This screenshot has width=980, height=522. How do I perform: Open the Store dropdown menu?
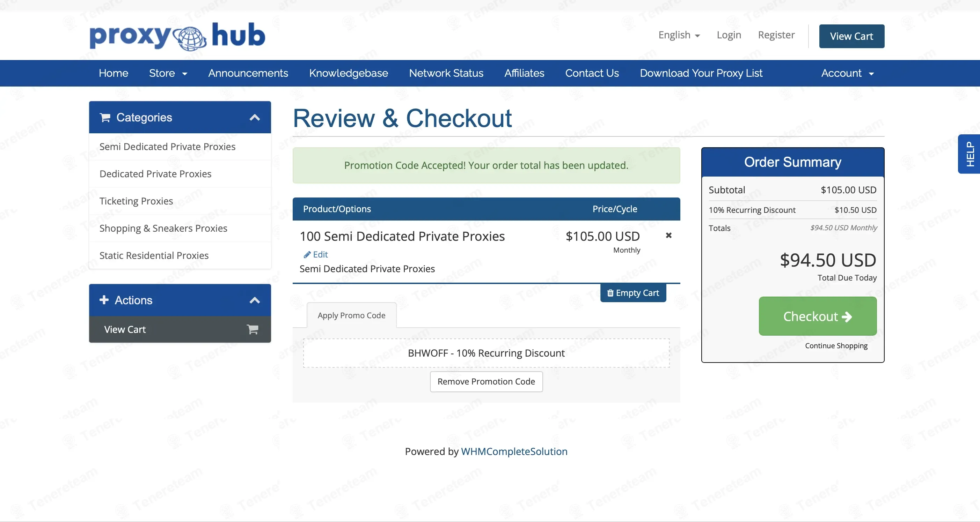168,73
